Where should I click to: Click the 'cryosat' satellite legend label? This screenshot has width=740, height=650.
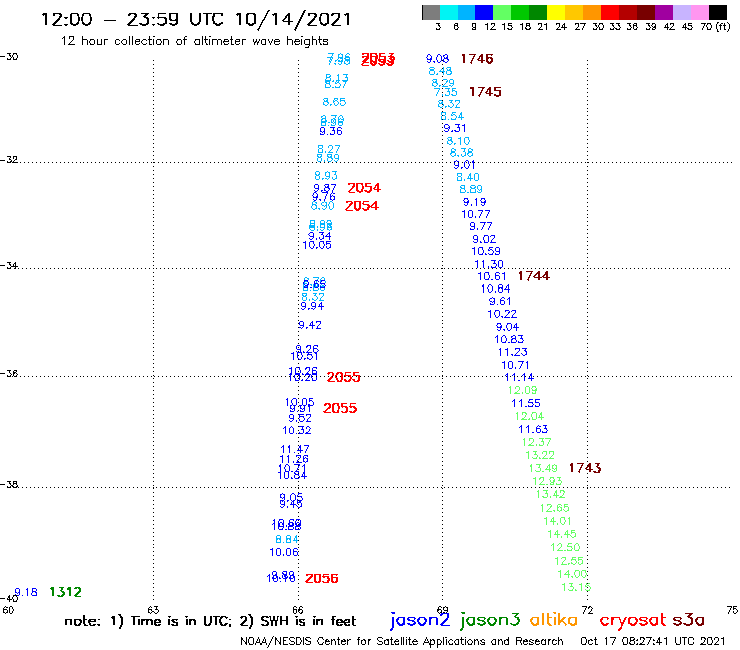[x=632, y=620]
